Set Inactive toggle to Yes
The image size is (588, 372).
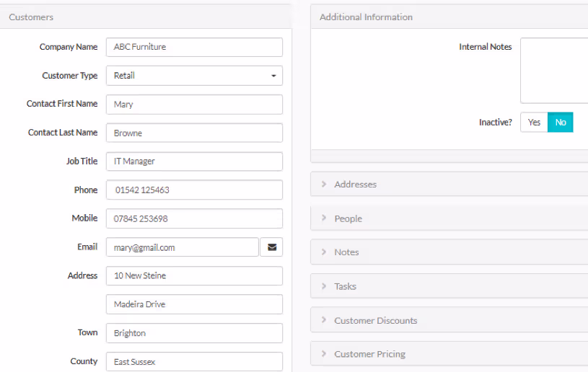point(534,122)
